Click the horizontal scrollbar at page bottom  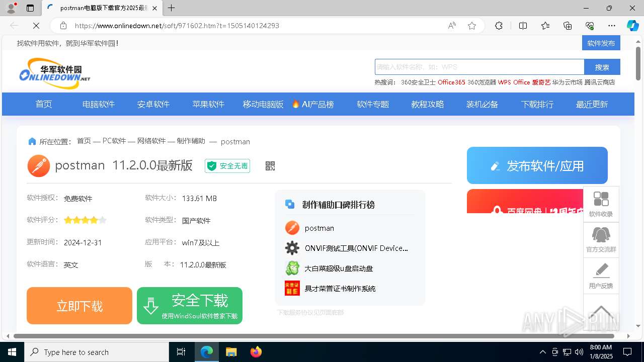point(314,336)
